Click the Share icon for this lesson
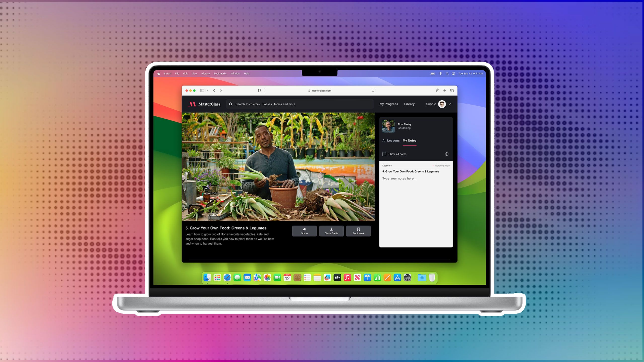Viewport: 644px width, 362px height. (x=304, y=231)
